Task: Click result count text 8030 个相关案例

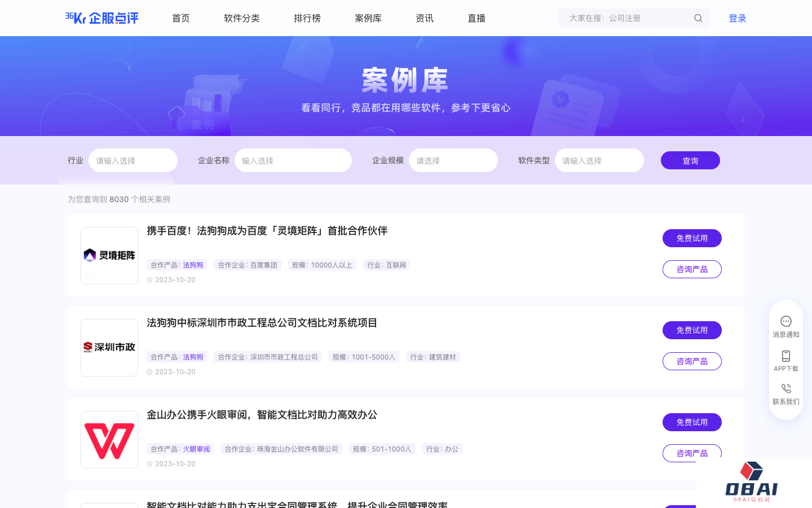Action: click(140, 199)
